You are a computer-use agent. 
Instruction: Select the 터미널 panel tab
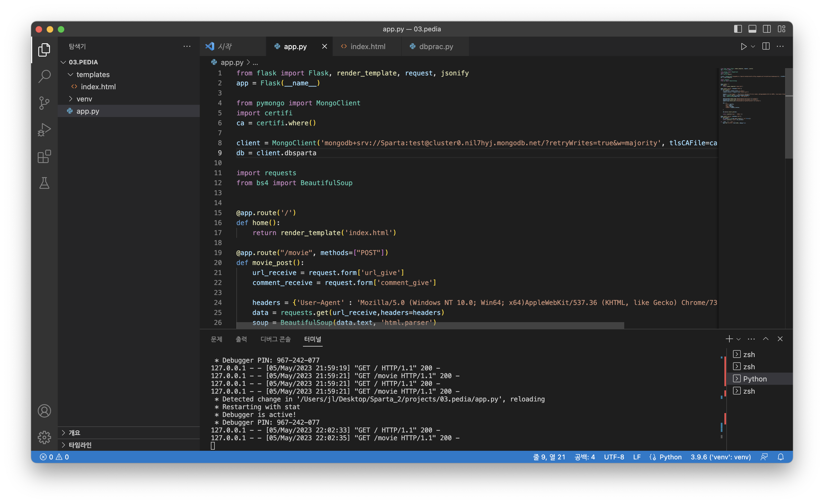(x=313, y=339)
